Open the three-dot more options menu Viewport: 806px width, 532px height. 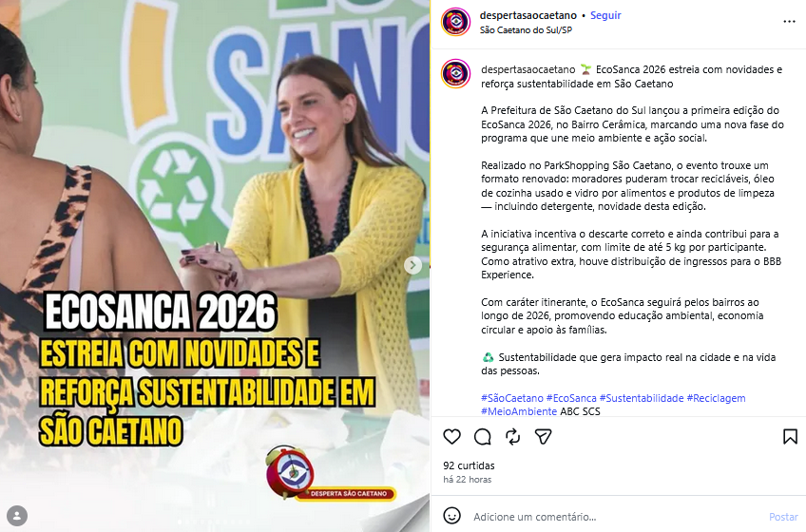(x=790, y=22)
